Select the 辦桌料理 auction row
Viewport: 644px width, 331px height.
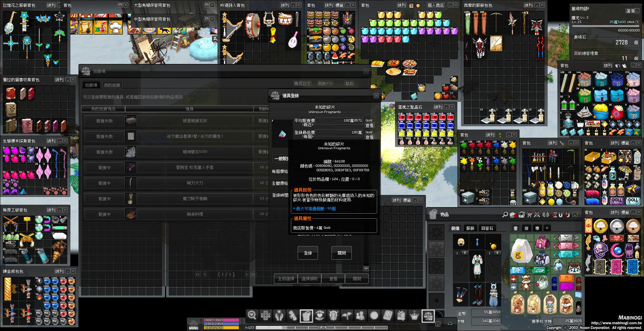tap(176, 214)
